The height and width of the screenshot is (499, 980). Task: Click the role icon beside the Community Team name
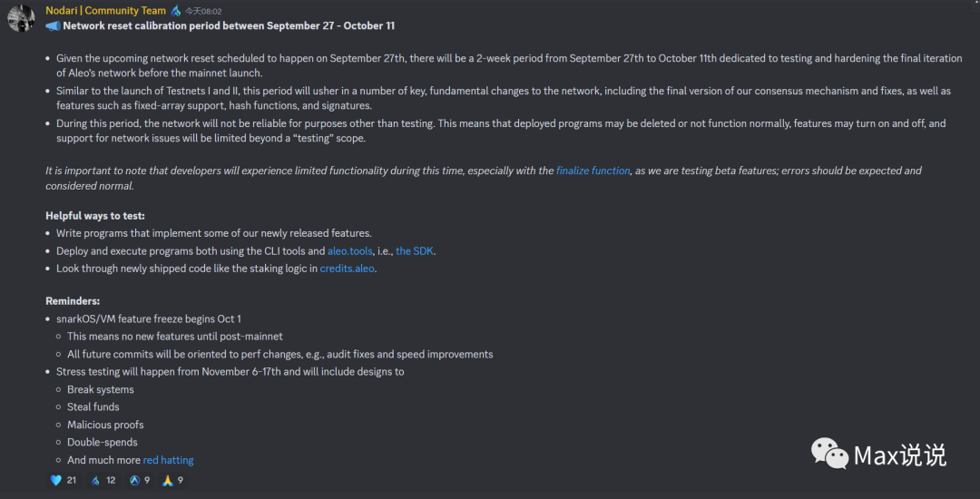(x=176, y=11)
